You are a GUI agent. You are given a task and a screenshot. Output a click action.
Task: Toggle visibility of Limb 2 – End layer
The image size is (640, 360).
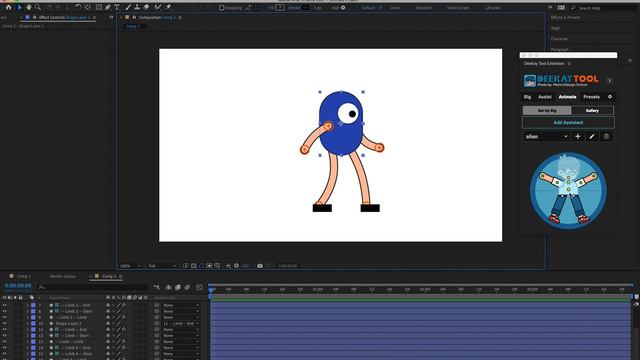(x=4, y=305)
